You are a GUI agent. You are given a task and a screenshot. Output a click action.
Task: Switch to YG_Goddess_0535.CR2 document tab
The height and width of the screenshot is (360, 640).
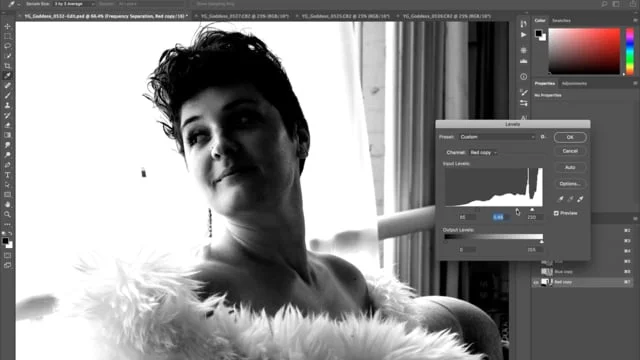coord(345,16)
